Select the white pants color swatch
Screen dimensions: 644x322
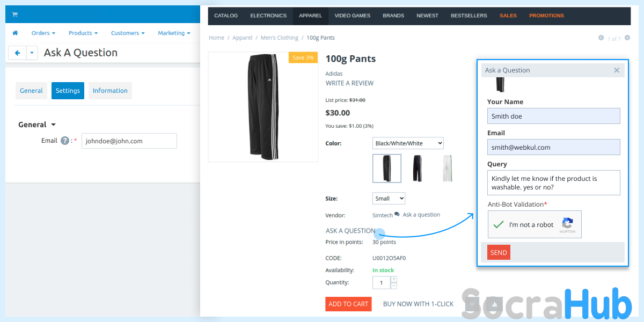447,168
